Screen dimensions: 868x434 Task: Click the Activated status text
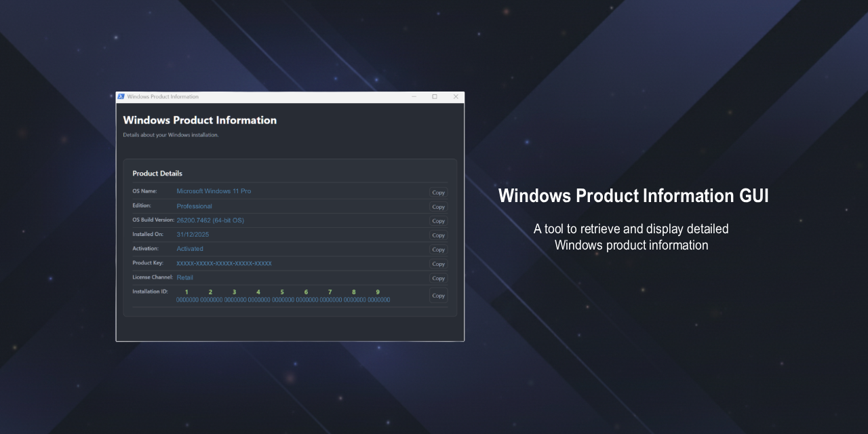click(x=190, y=248)
